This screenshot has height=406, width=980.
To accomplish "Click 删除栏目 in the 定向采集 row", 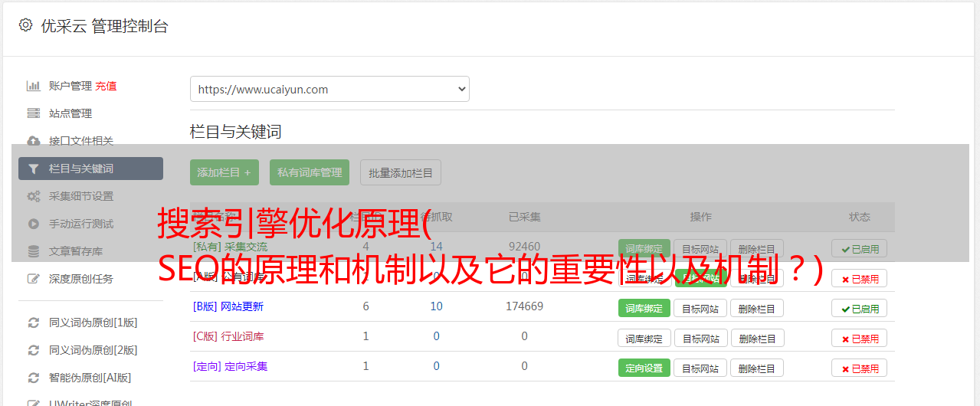I will 757,368.
